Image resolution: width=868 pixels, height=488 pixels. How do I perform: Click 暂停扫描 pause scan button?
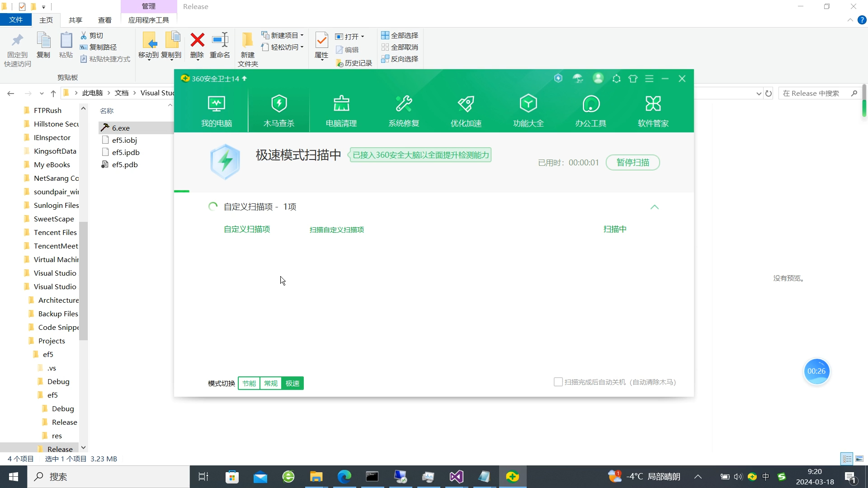pyautogui.click(x=632, y=162)
